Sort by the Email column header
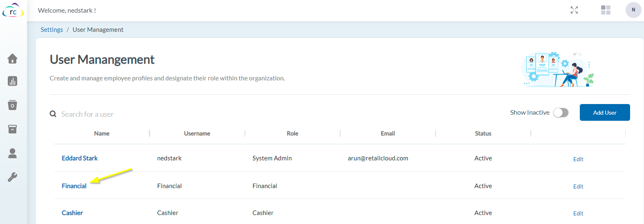 point(388,133)
